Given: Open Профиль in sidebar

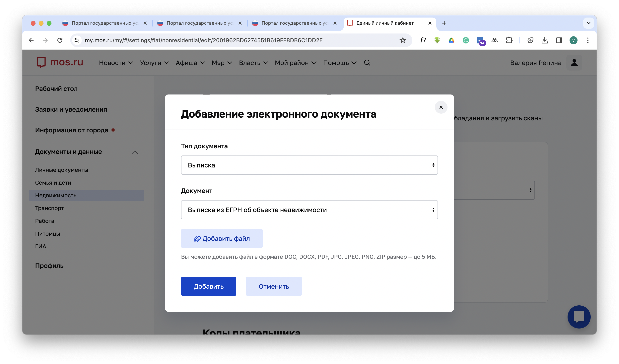Looking at the screenshot, I should (49, 266).
